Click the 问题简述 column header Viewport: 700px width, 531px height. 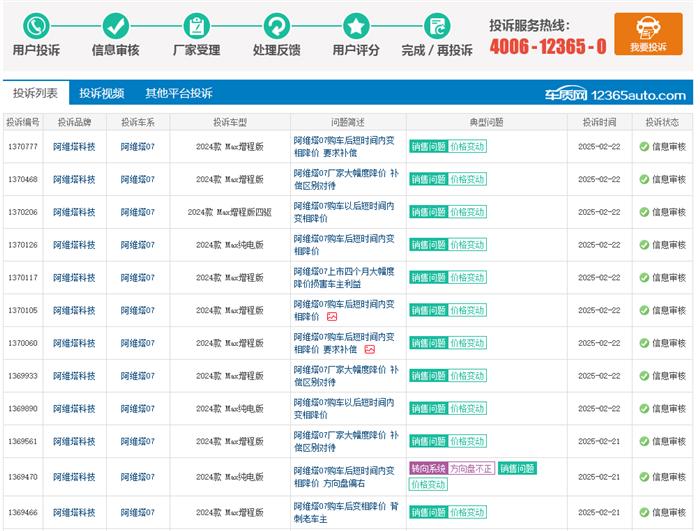point(348,122)
